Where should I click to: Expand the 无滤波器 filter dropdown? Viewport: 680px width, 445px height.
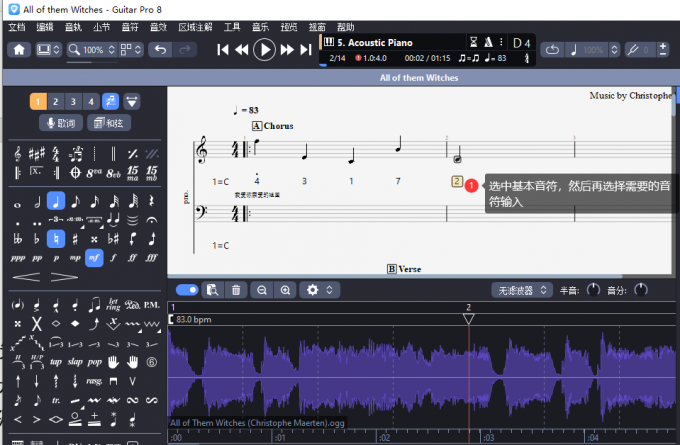[522, 290]
